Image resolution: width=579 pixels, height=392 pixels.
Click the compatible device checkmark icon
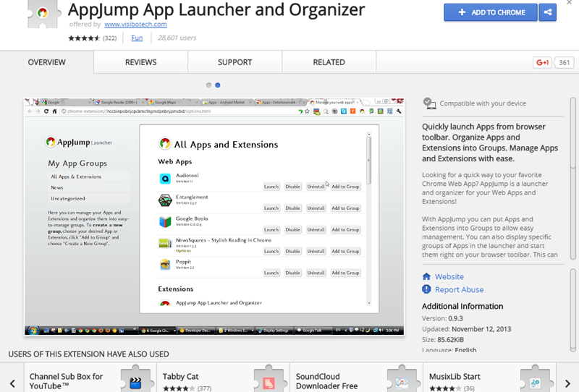click(429, 103)
